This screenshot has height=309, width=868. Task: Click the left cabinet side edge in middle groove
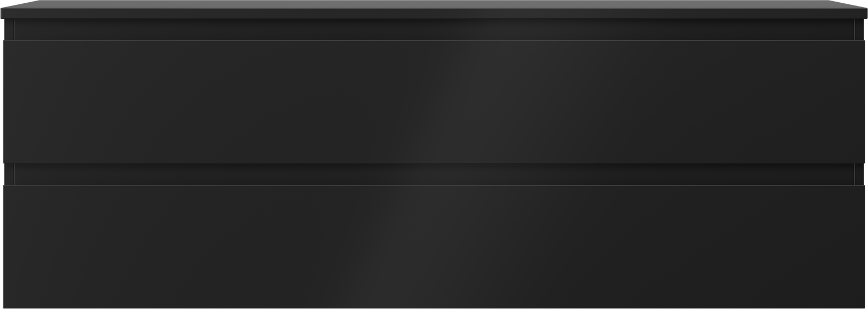click(x=9, y=174)
